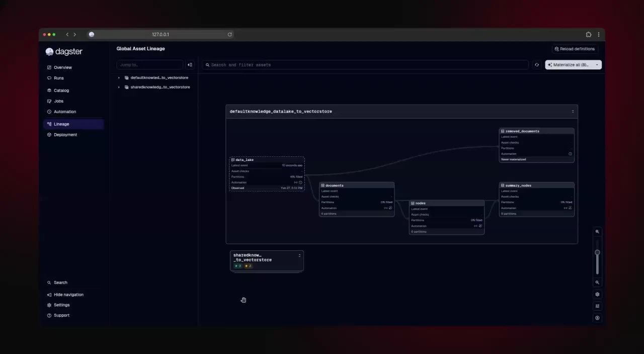
Task: Click the graph zoom slider handle
Action: click(597, 252)
